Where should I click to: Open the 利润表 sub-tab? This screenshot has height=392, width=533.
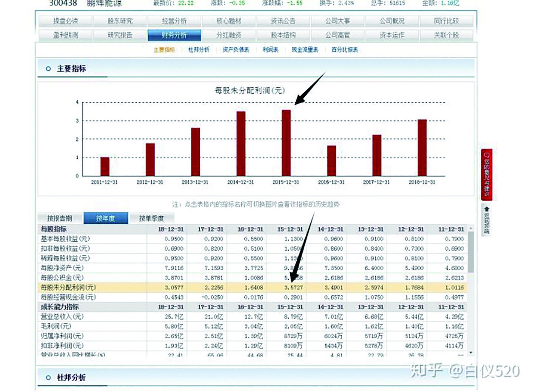point(270,50)
